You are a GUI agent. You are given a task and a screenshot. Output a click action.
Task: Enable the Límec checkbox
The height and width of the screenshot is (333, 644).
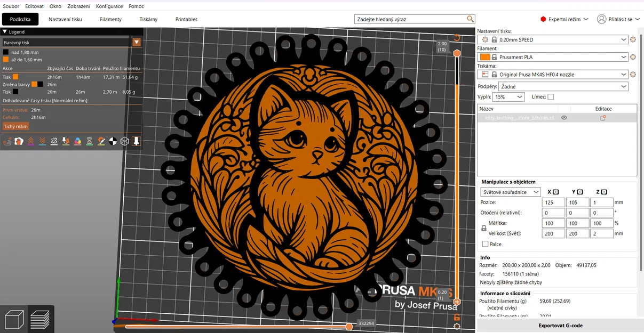(x=551, y=97)
